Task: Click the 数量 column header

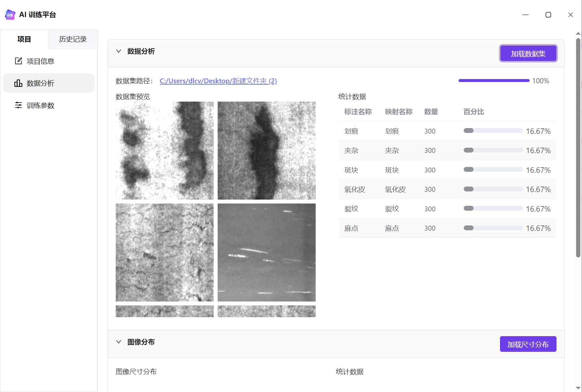Action: tap(431, 112)
